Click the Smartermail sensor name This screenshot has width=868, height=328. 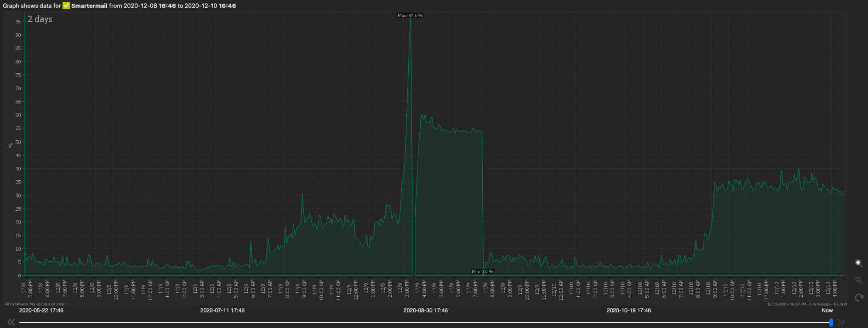pyautogui.click(x=89, y=6)
